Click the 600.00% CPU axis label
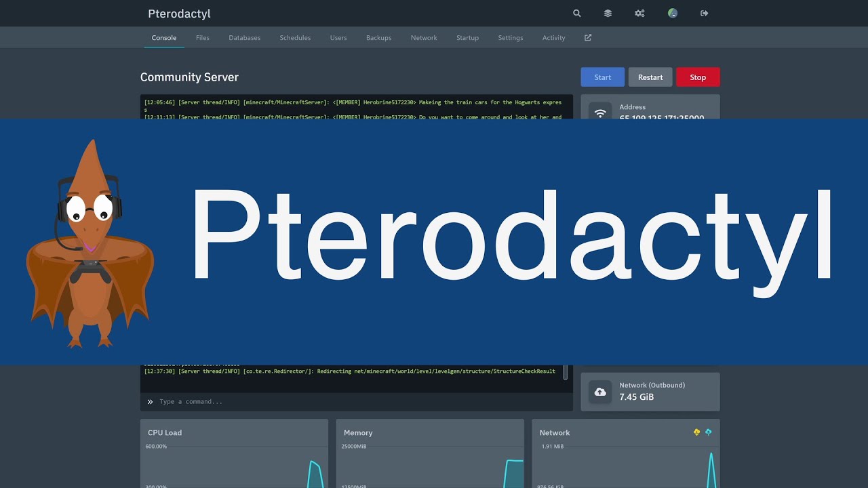Image resolution: width=868 pixels, height=488 pixels. point(156,447)
